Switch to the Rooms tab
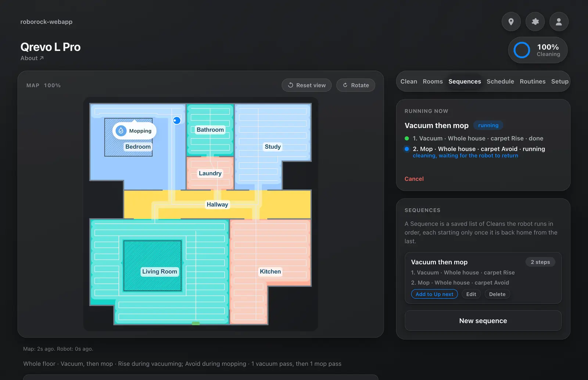This screenshot has width=588, height=380. [433, 82]
